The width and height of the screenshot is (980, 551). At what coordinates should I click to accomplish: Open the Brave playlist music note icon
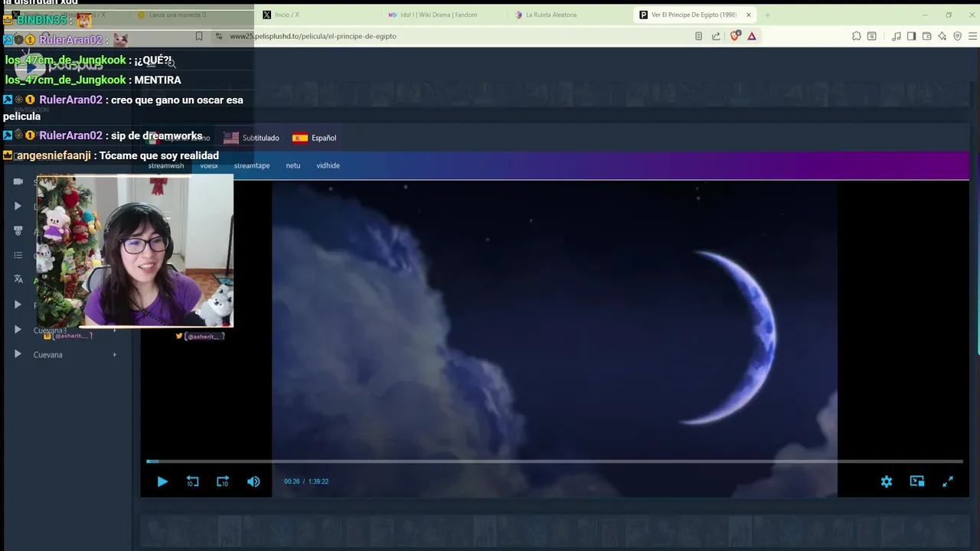coord(896,36)
